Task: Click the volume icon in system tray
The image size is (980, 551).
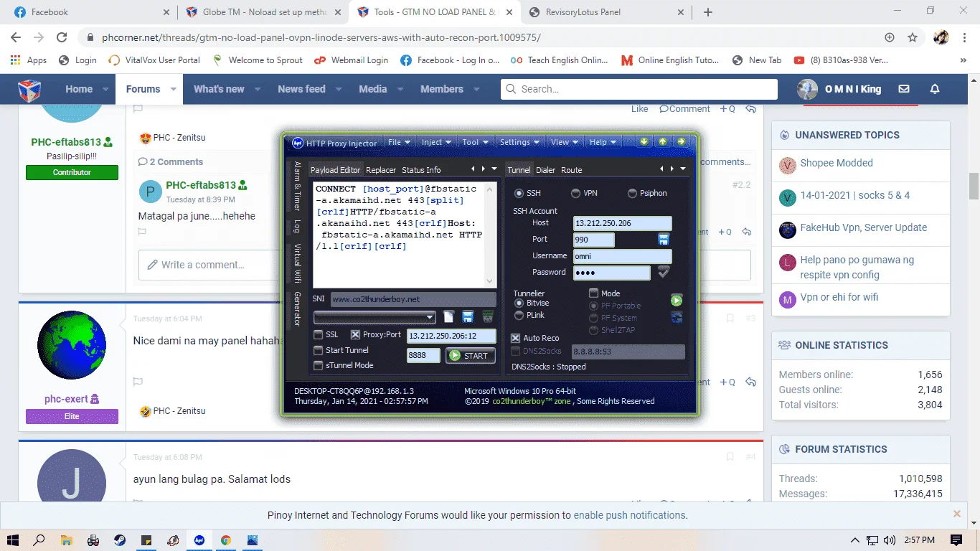Action: pos(890,540)
